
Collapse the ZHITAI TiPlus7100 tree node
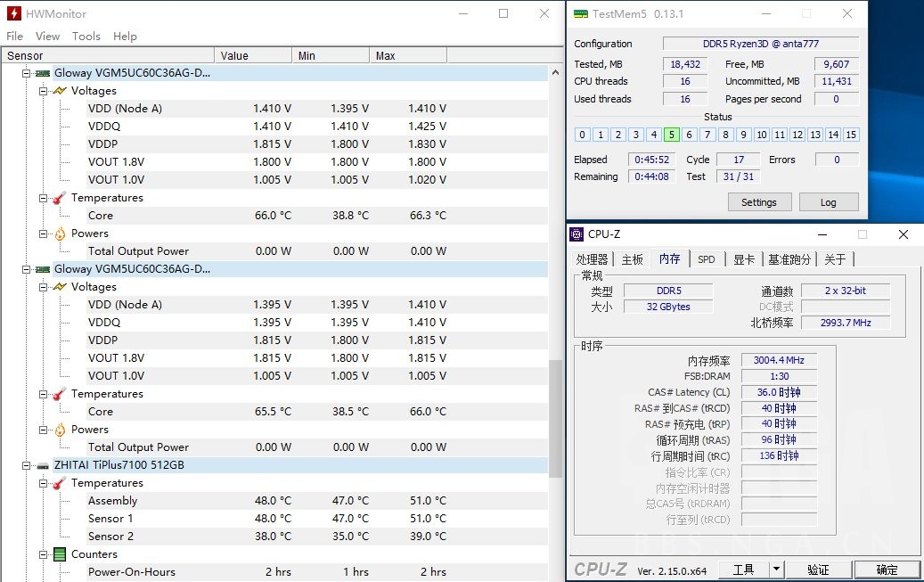tap(27, 464)
